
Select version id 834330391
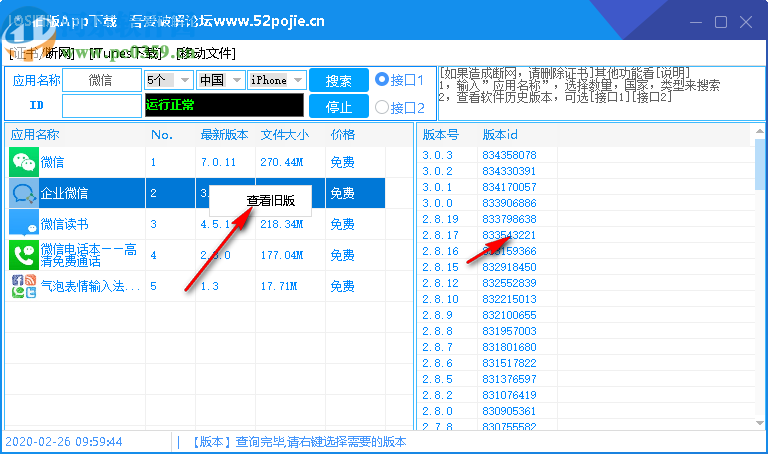(509, 171)
